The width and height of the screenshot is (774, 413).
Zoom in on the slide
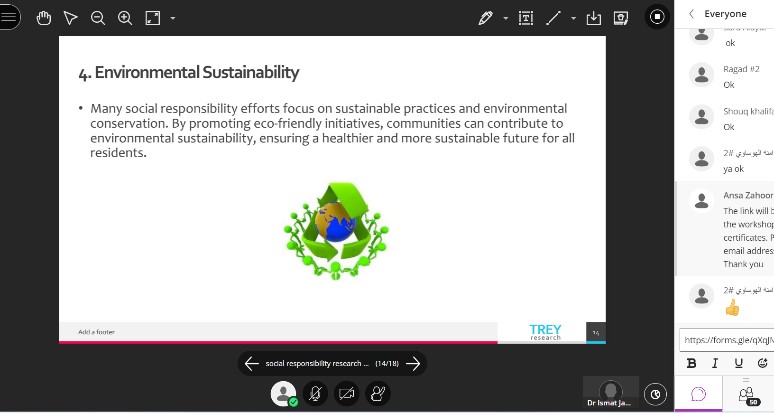(x=125, y=18)
